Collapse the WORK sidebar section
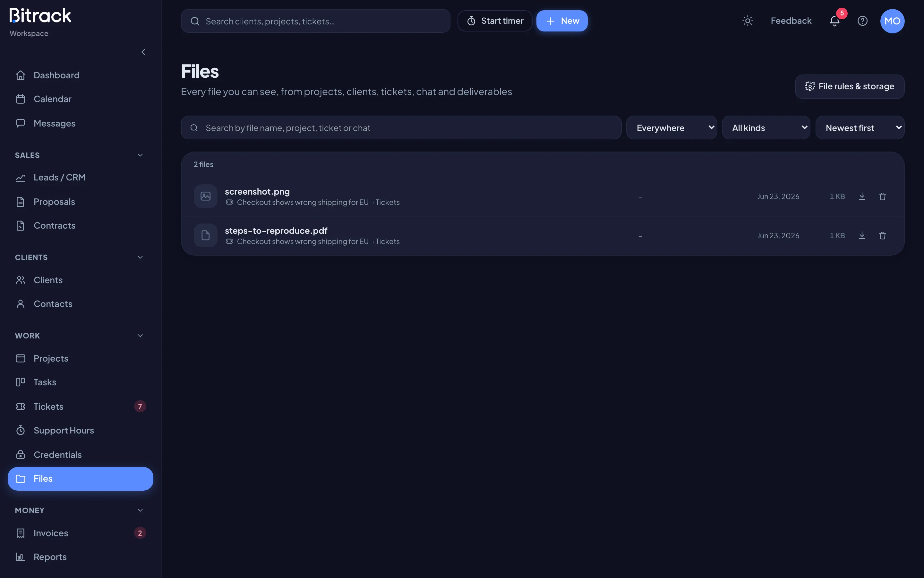Viewport: 924px width, 578px height. (x=80, y=336)
